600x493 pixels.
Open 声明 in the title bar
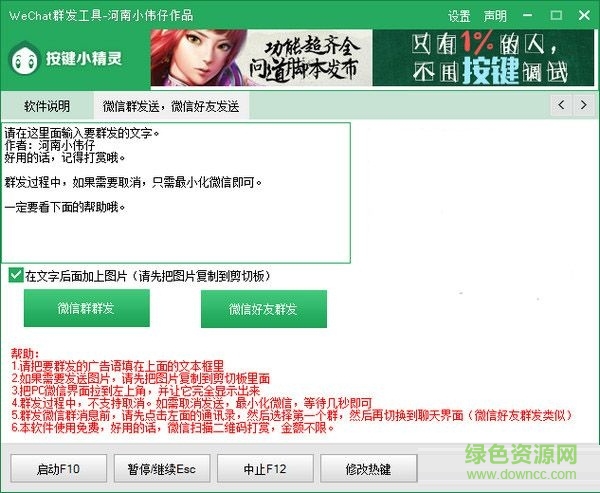coord(495,16)
